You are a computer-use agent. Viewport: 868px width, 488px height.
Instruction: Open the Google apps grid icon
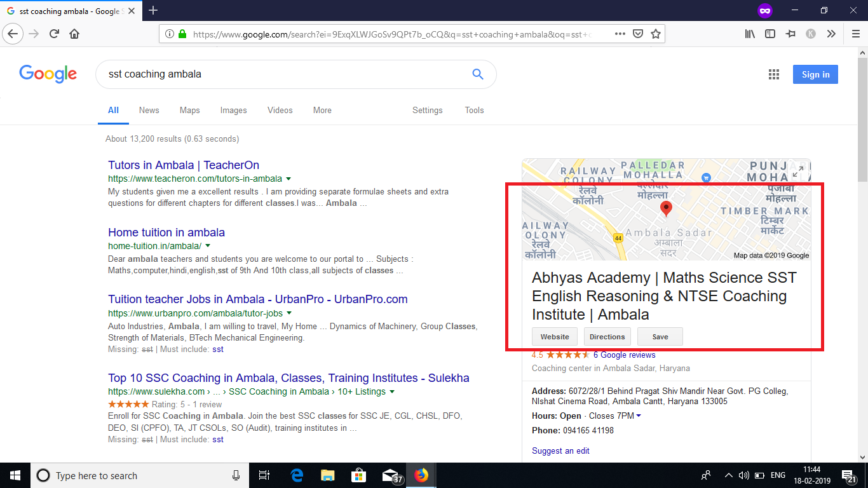[773, 74]
